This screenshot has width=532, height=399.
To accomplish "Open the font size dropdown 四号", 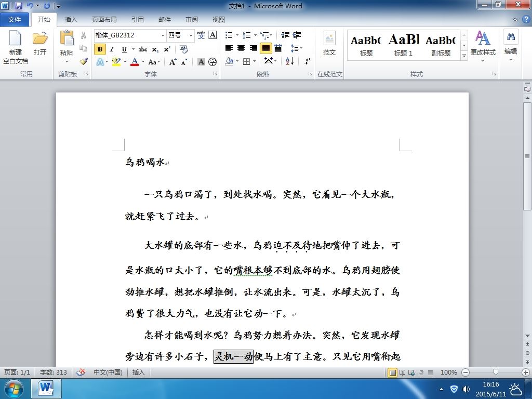I will pyautogui.click(x=191, y=35).
